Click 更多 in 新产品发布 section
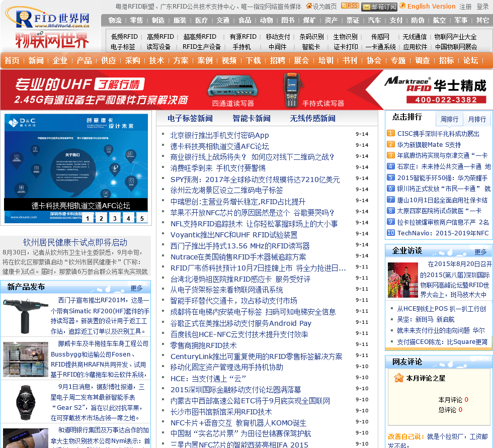The image size is (493, 448). [136, 288]
